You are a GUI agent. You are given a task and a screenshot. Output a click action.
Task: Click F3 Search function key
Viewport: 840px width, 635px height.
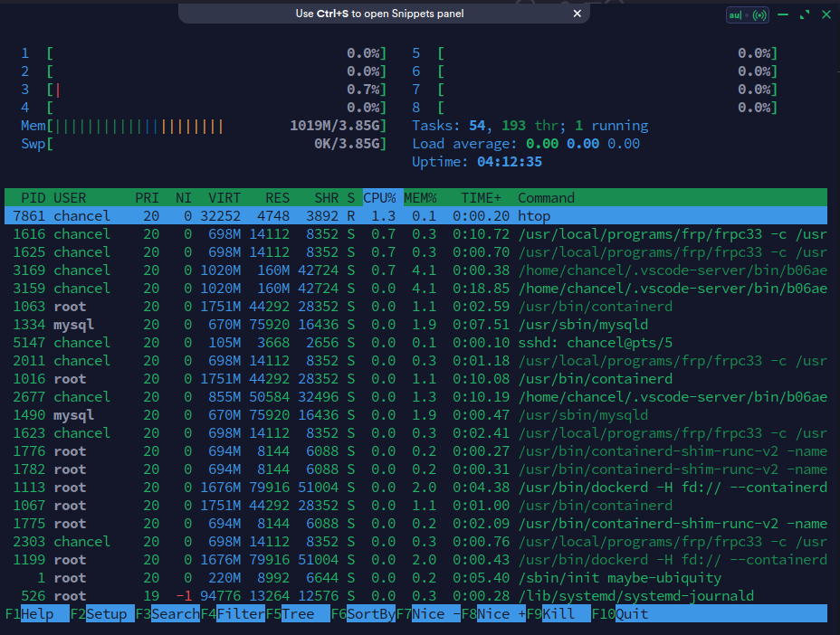click(175, 614)
